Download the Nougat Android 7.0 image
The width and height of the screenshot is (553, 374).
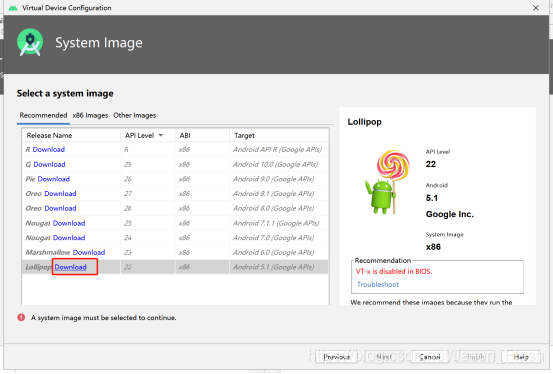(69, 238)
